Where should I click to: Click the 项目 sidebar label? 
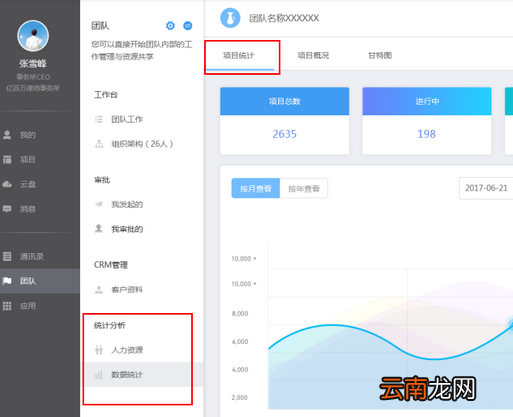point(28,160)
